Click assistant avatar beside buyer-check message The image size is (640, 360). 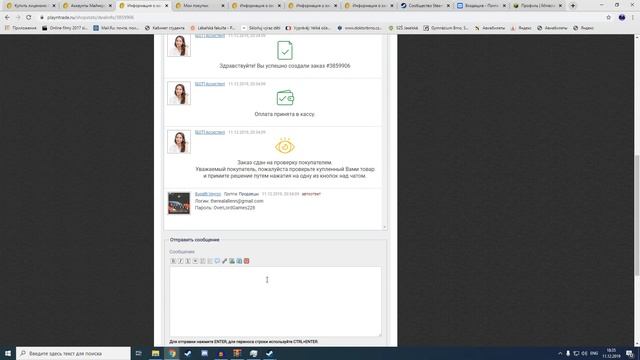(x=179, y=142)
